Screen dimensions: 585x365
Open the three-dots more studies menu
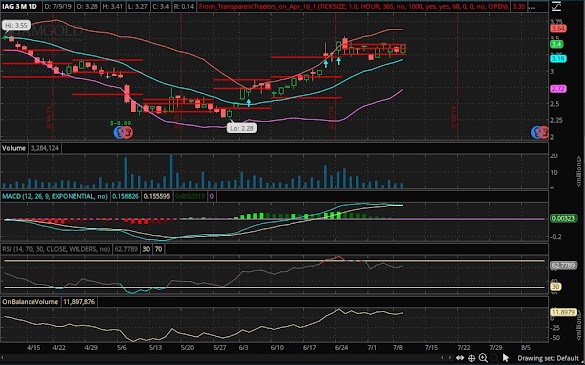pos(532,7)
